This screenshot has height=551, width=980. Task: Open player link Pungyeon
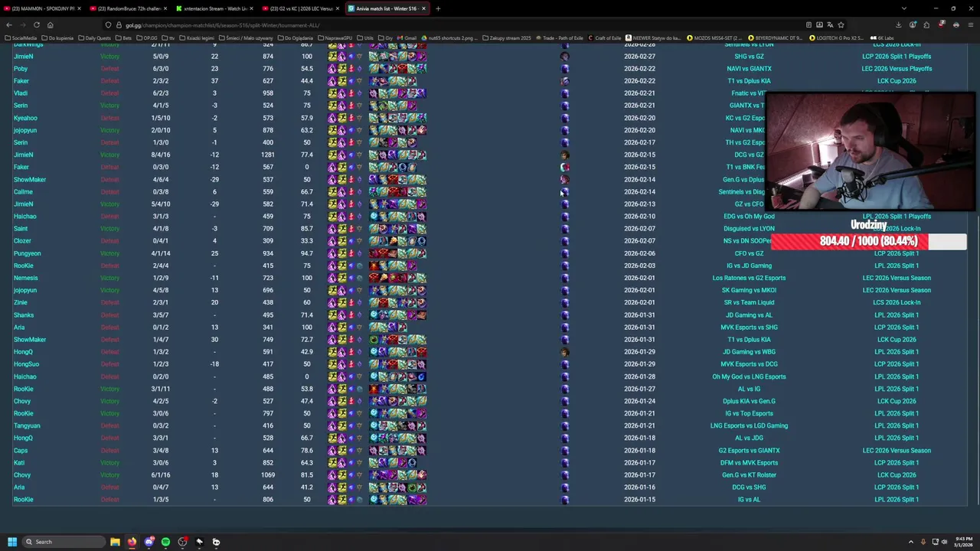click(x=27, y=253)
